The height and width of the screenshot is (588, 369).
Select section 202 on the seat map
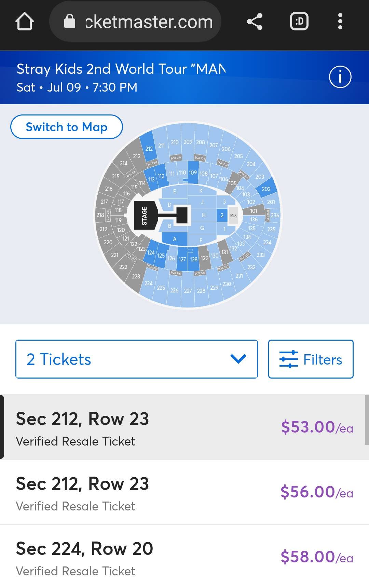pyautogui.click(x=266, y=189)
